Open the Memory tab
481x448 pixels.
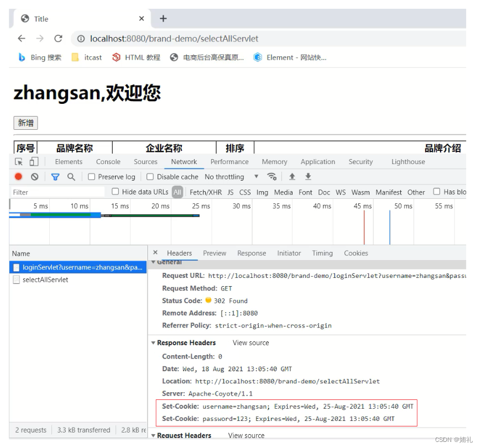(275, 161)
